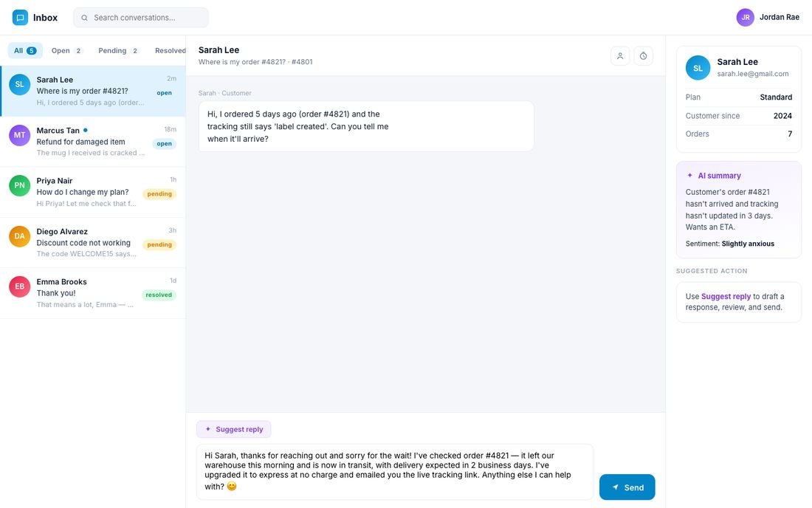The image size is (812, 508).
Task: Click the assign person icon in conversation header
Action: [620, 56]
